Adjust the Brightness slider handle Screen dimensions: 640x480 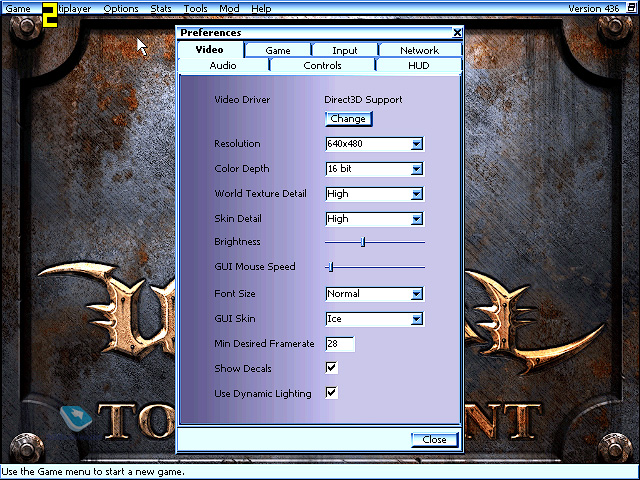(x=363, y=242)
